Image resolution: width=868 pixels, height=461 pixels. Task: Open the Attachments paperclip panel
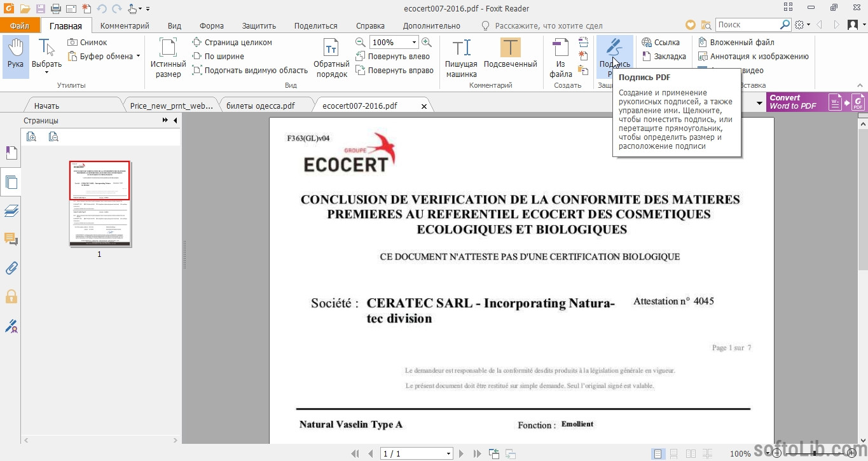11,268
